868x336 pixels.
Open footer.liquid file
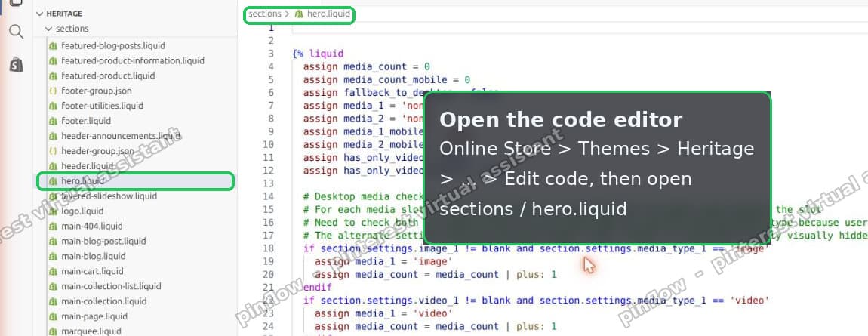coord(86,120)
